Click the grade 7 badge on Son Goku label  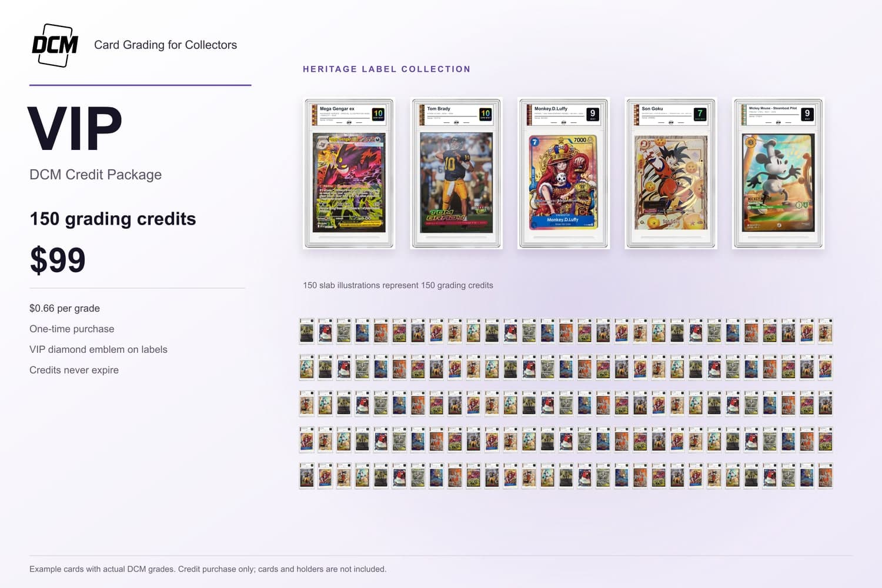(x=700, y=114)
